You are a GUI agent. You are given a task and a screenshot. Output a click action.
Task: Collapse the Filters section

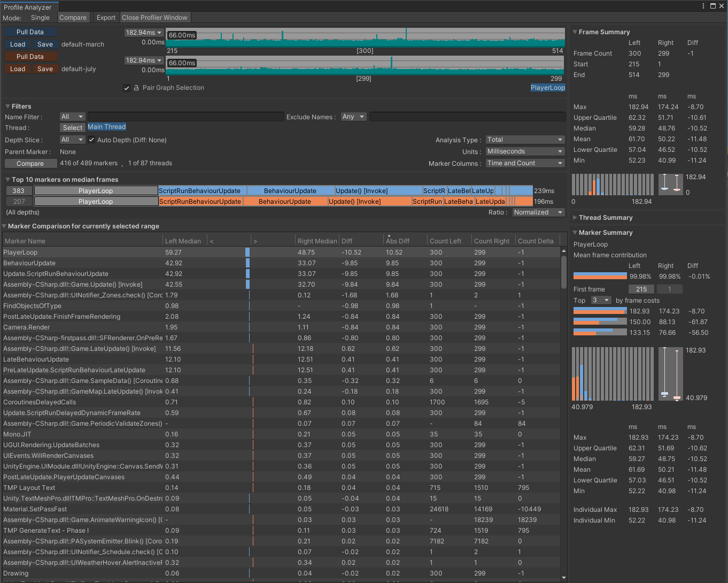[7, 106]
